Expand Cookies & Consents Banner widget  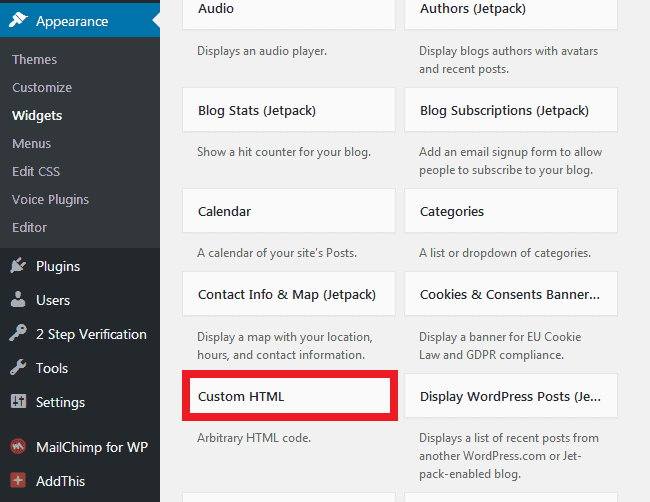point(511,294)
